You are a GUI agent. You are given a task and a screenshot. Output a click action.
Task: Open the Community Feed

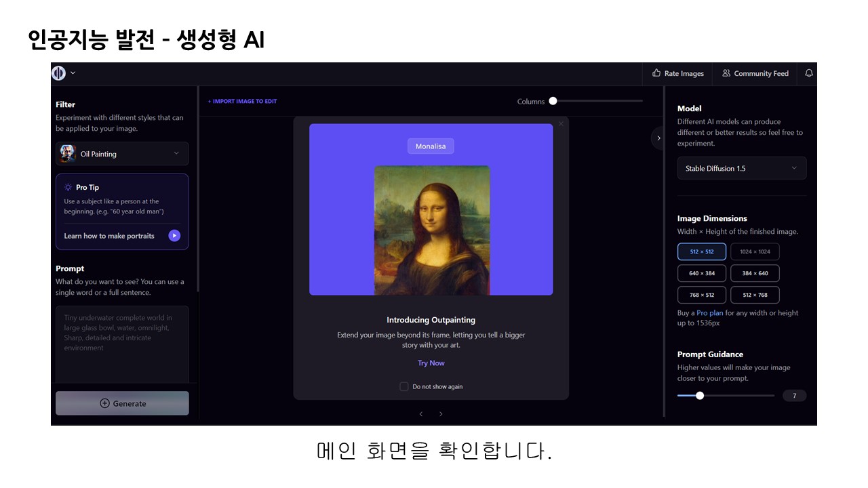coord(755,73)
